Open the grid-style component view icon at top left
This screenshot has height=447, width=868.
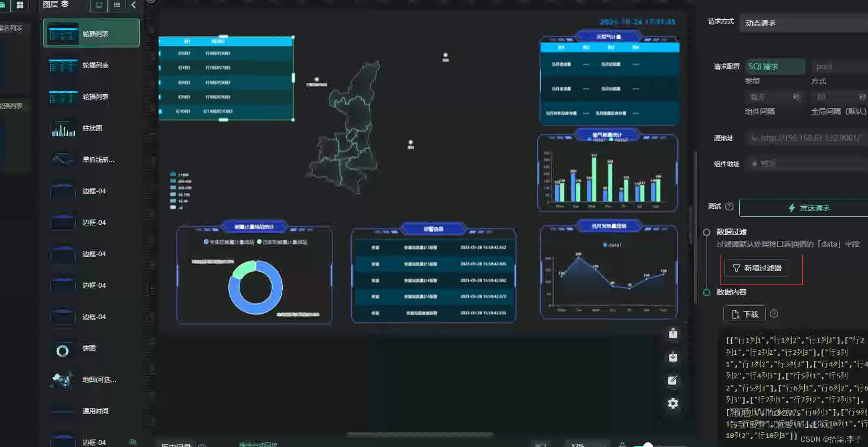tap(20, 5)
